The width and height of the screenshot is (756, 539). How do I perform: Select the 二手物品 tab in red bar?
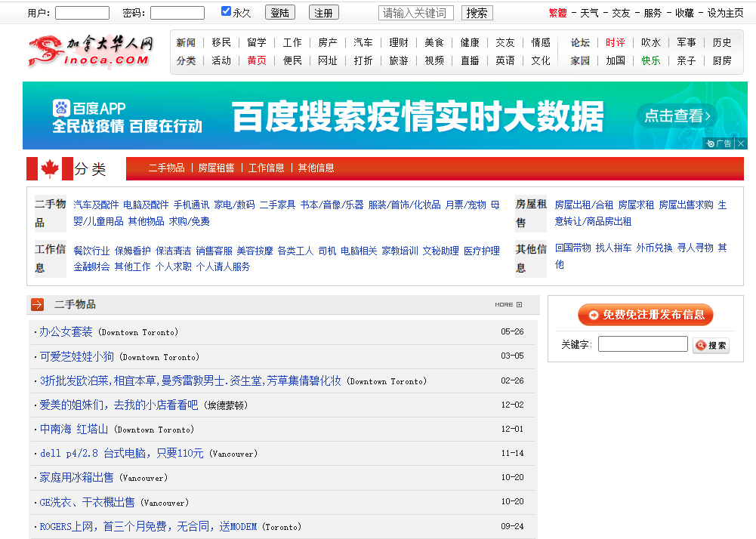(166, 168)
